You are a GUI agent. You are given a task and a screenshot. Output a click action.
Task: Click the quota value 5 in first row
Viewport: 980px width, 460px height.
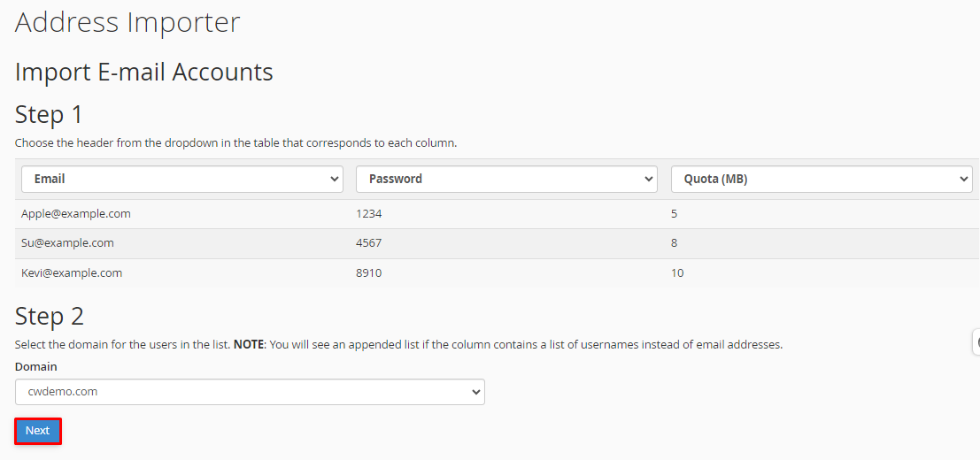pos(675,213)
